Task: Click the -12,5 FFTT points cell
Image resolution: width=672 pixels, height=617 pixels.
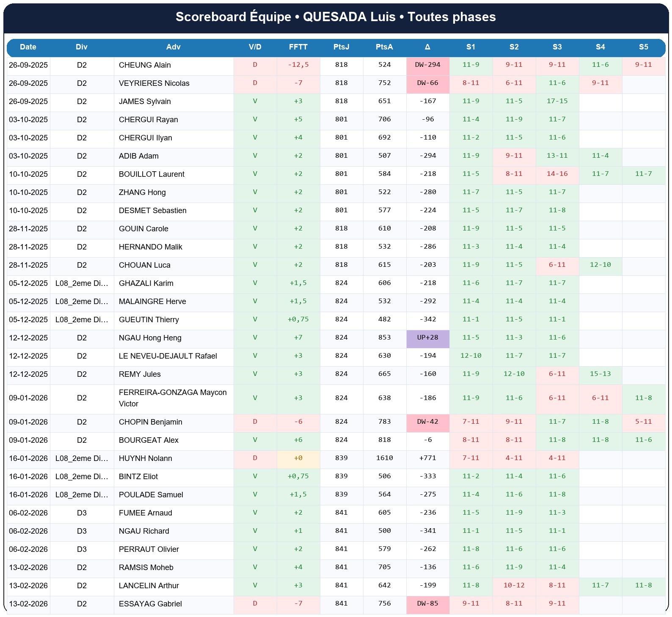Action: pyautogui.click(x=298, y=65)
